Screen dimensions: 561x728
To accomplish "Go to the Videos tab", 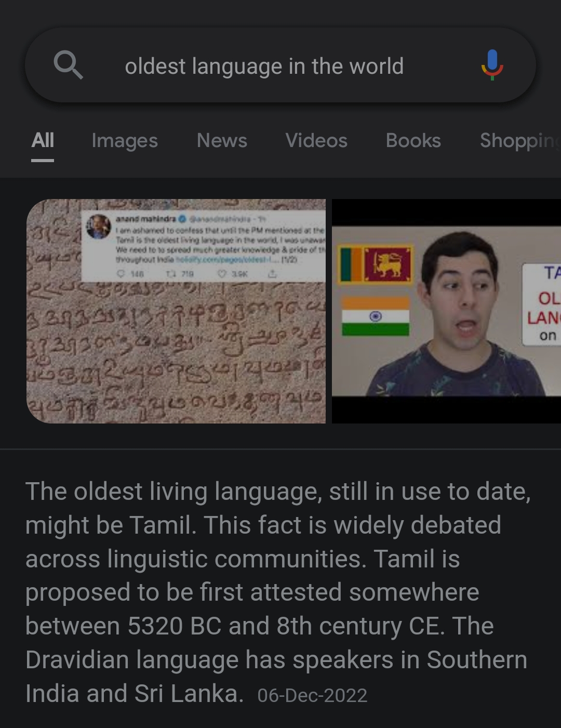I will pos(316,140).
